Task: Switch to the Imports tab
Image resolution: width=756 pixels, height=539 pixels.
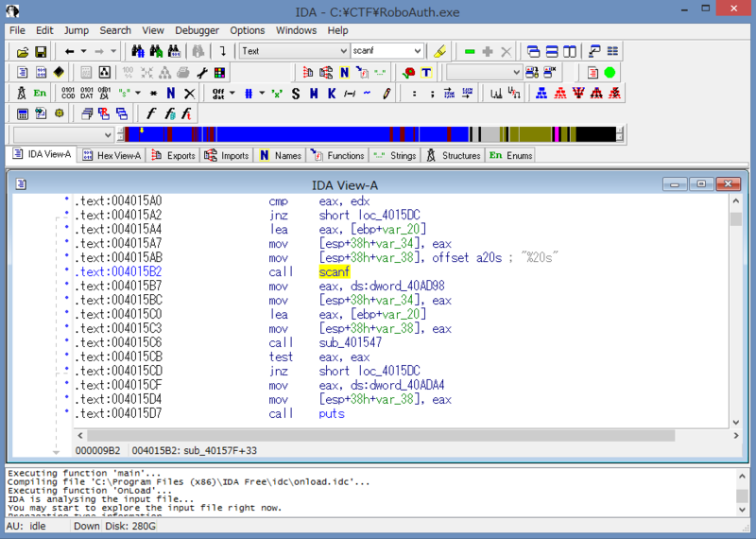Action: point(227,155)
